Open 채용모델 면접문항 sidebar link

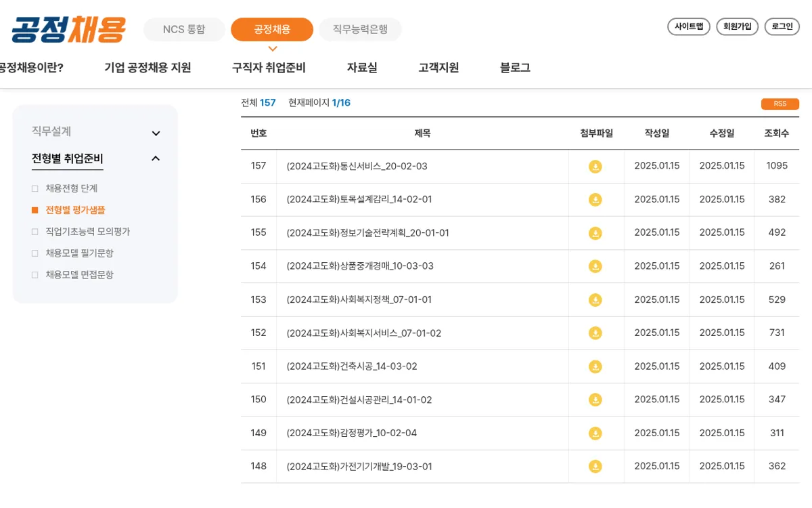[79, 275]
